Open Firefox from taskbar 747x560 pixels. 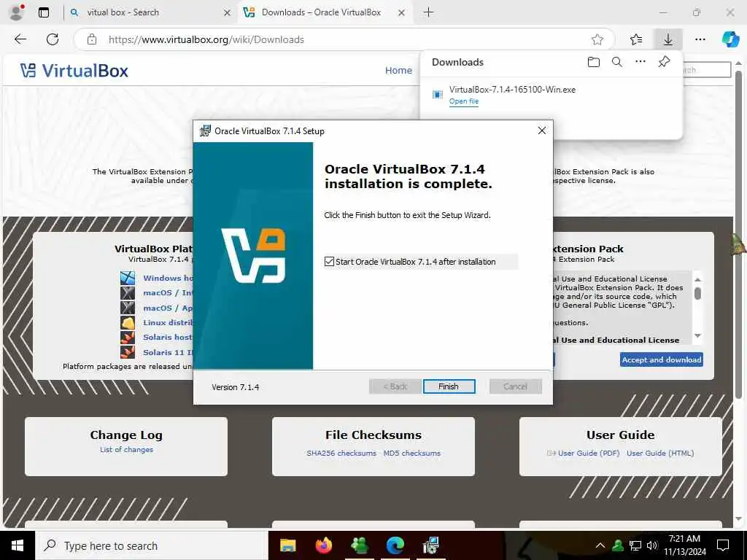323,545
